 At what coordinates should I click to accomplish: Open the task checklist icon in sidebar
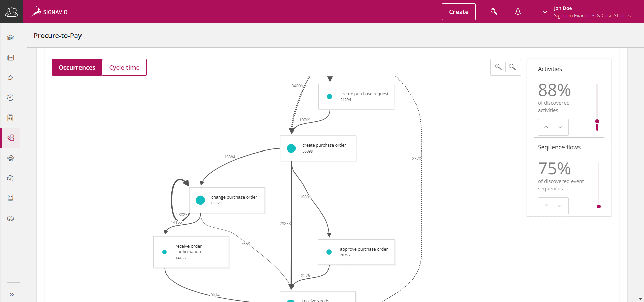(x=10, y=118)
